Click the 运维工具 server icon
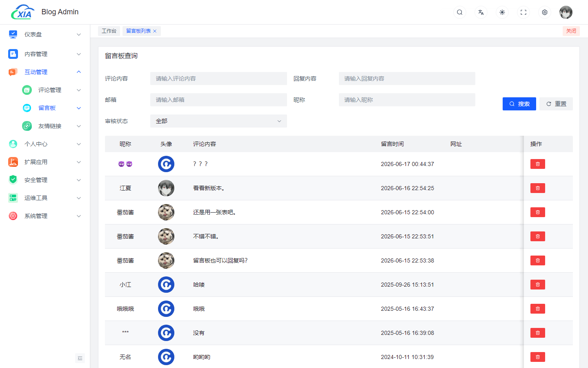Viewport: 588px width, 368px height. (x=13, y=198)
